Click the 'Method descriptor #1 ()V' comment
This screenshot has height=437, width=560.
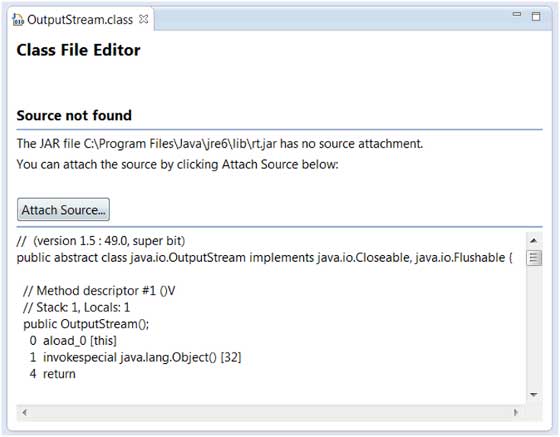coord(99,291)
